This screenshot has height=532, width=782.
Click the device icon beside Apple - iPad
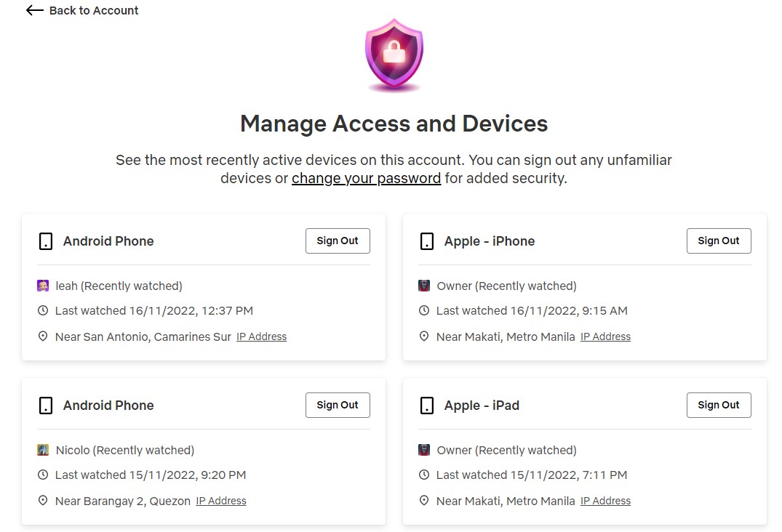click(x=427, y=406)
